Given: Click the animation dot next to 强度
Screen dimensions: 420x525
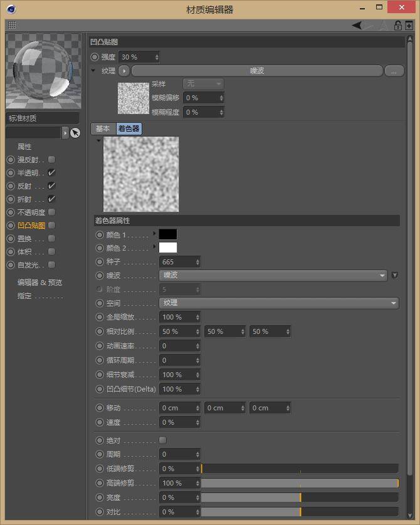Looking at the screenshot, I should [x=95, y=57].
